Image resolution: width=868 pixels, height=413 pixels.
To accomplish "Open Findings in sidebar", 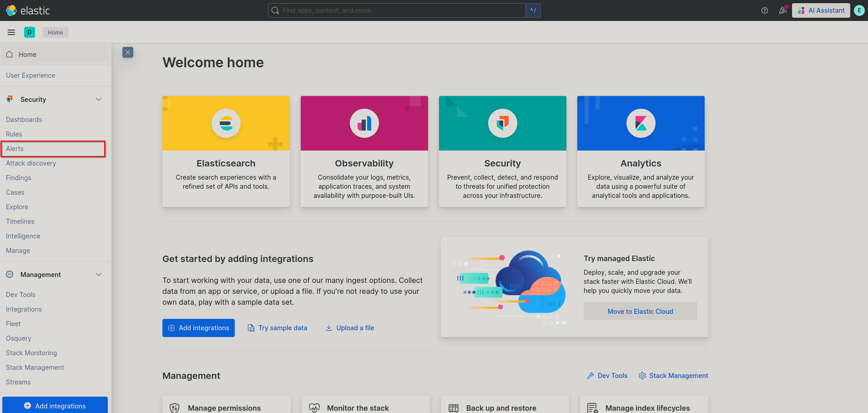I will tap(19, 178).
